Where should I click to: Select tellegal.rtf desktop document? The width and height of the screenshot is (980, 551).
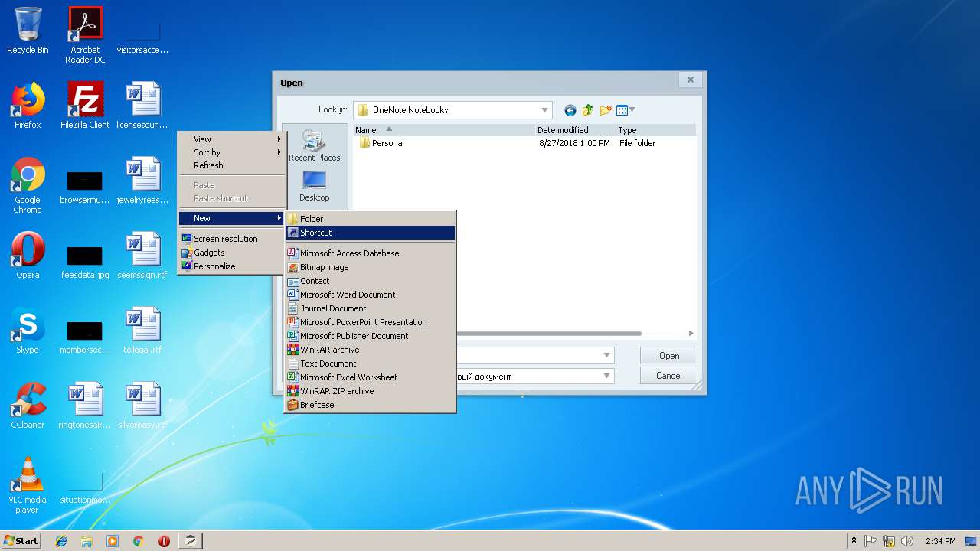pyautogui.click(x=142, y=331)
